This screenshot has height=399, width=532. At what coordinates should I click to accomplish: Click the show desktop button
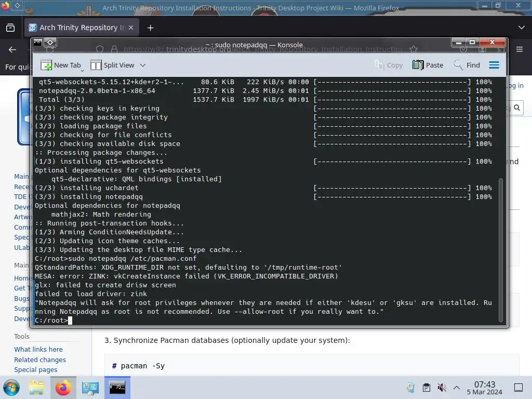518,388
